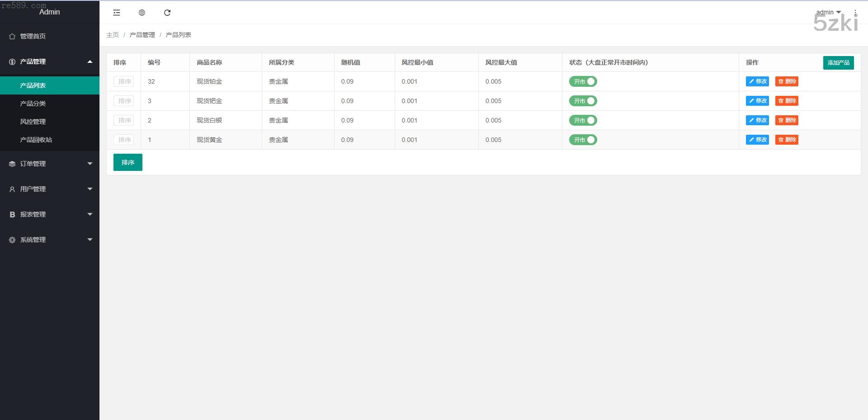Open 产品分类 in the sidebar
868x420 pixels.
[33, 104]
